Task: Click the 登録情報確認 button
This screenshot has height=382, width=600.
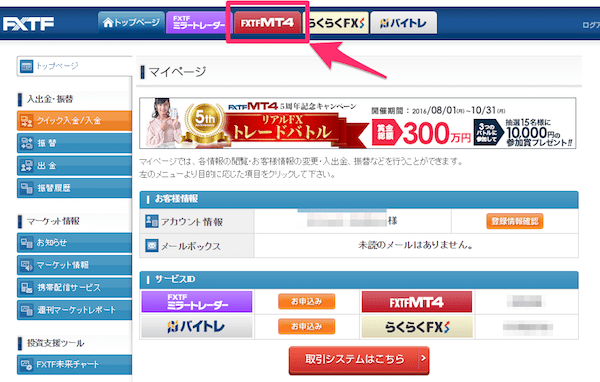Action: click(x=515, y=221)
